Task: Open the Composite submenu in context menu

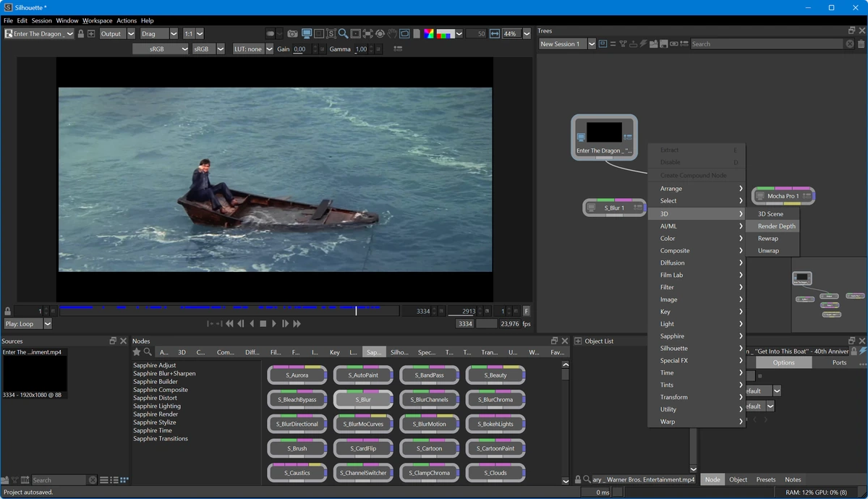Action: (697, 251)
